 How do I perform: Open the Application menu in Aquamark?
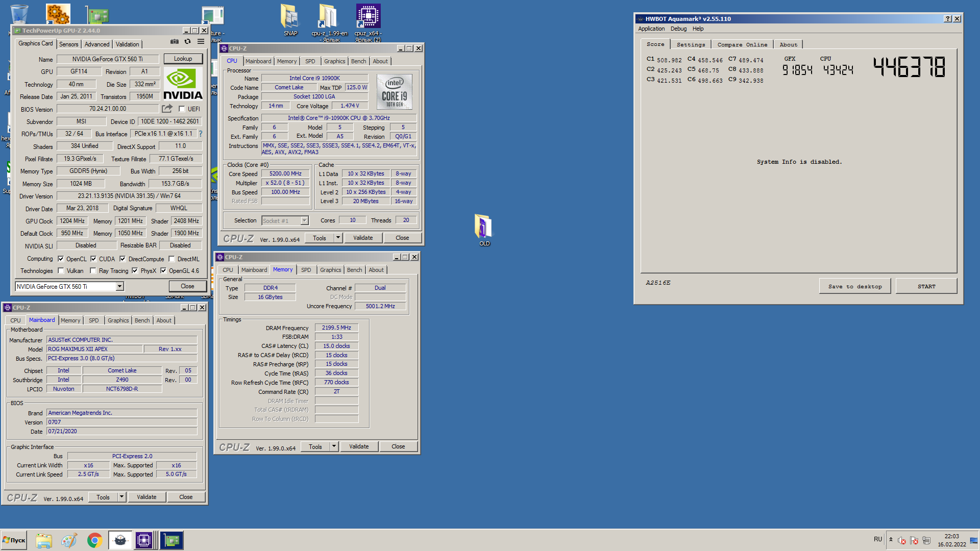[x=651, y=29]
